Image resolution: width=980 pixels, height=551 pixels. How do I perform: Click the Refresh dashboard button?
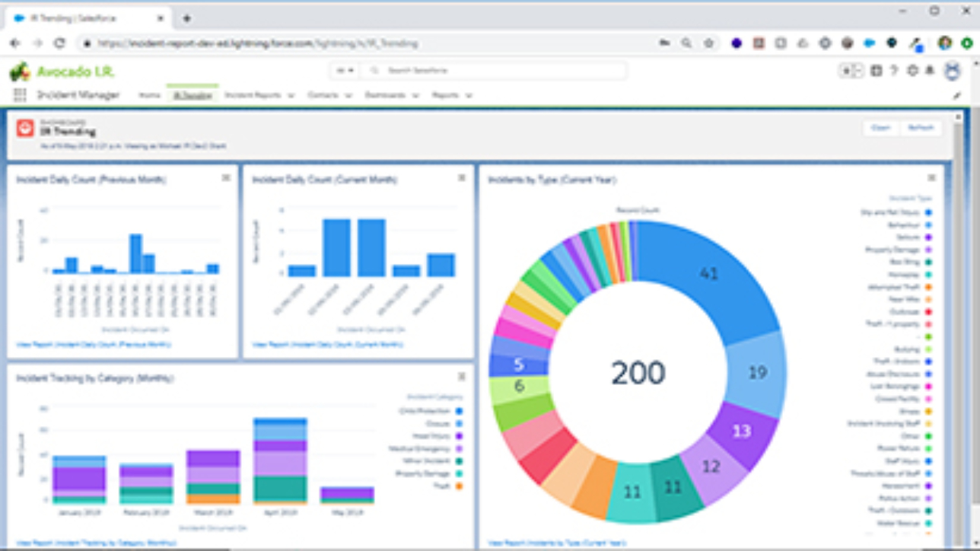point(921,128)
